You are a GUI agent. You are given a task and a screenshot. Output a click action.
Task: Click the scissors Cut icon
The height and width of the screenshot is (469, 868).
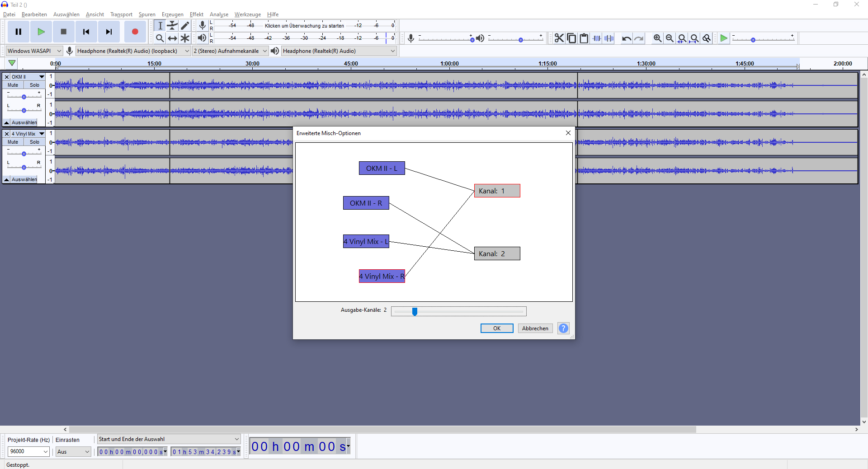tap(559, 38)
